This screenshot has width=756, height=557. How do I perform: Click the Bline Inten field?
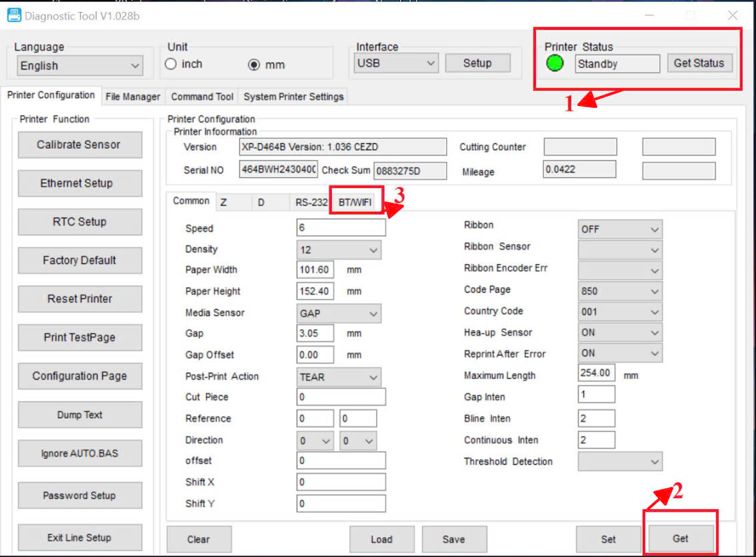point(597,418)
